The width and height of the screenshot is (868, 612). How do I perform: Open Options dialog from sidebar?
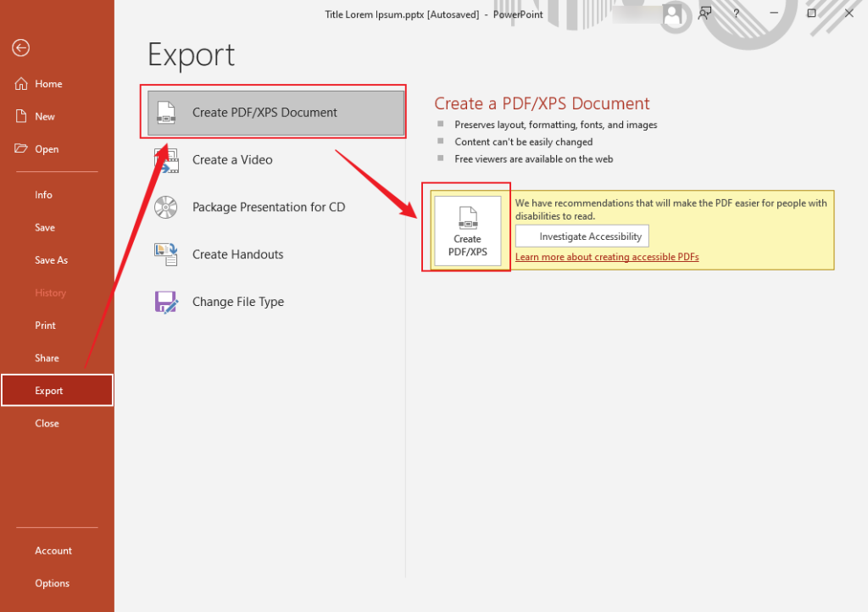52,582
